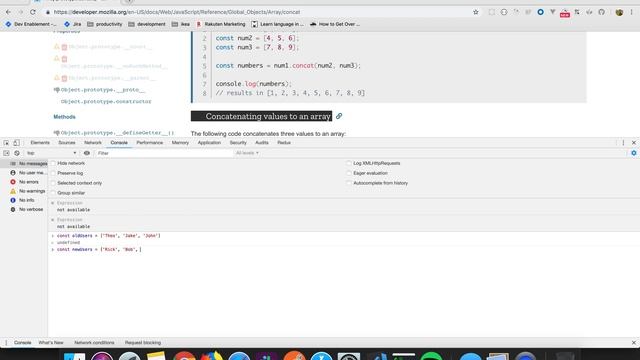Switch to the Application tab
Viewport: 640px width, 360px height.
[209, 143]
